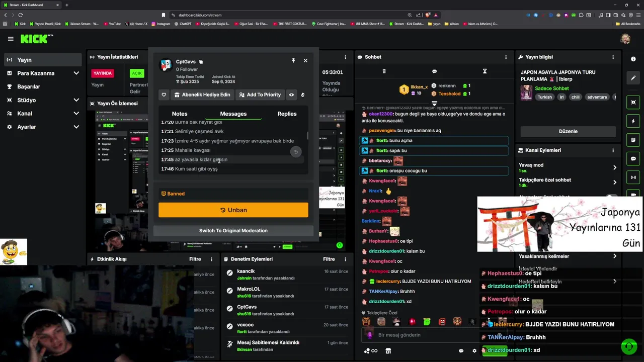The image size is (644, 362).
Task: Click note page icon in right sidebar
Action: (633, 140)
